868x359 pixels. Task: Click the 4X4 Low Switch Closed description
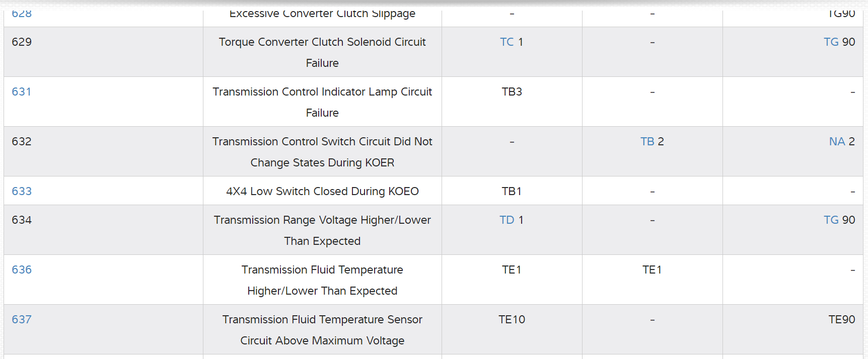pyautogui.click(x=322, y=191)
